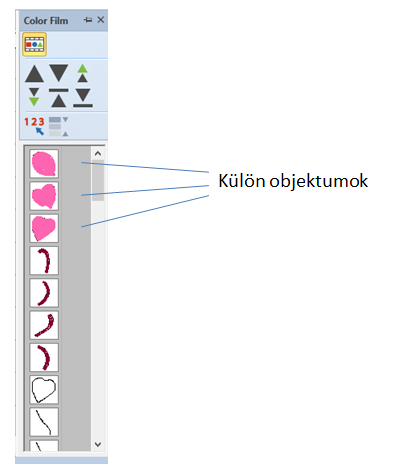Image resolution: width=412 pixels, height=471 pixels.
Task: Click the green up arrow over black triangle
Action: 82,73
